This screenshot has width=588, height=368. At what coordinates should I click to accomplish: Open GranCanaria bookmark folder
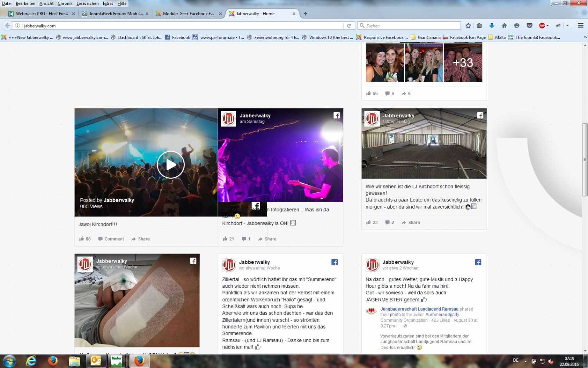pyautogui.click(x=426, y=37)
